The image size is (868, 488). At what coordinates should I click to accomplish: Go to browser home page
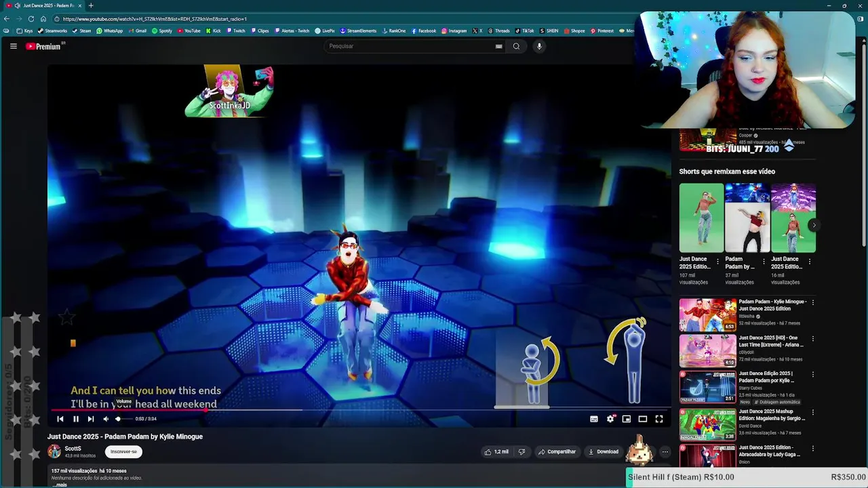(43, 19)
